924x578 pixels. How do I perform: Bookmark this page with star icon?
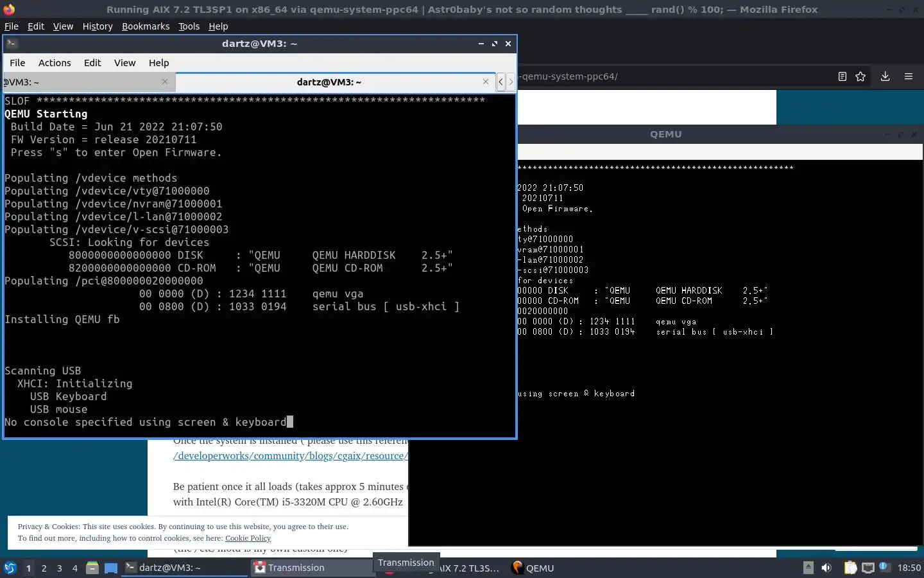[x=860, y=76]
